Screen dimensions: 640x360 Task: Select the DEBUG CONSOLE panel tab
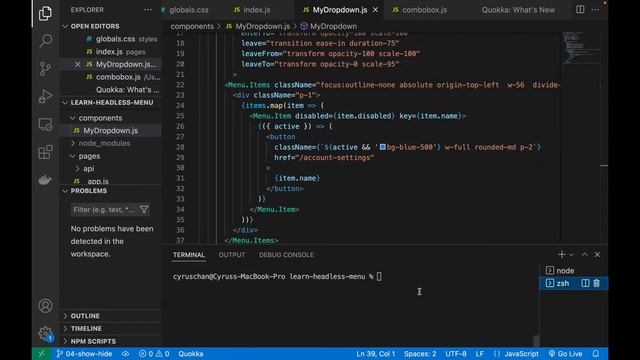pos(286,255)
